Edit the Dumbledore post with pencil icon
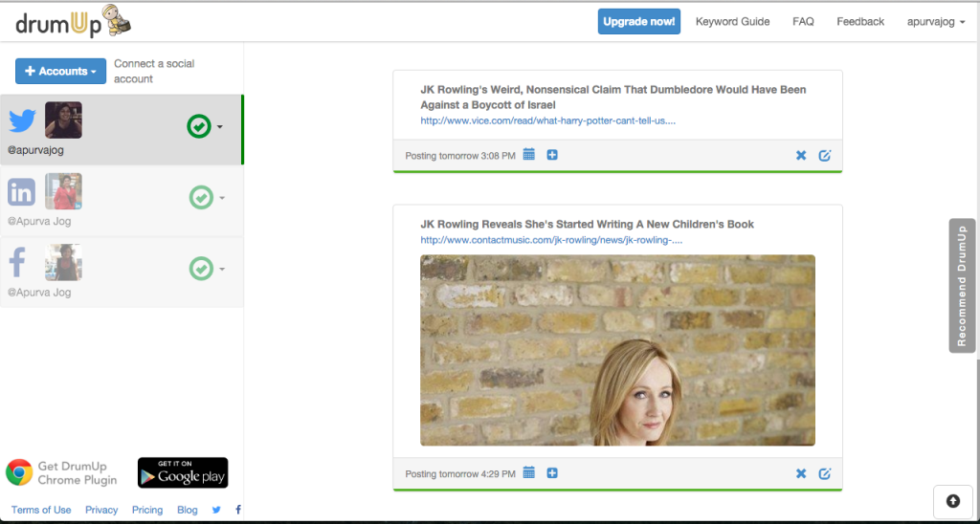The width and height of the screenshot is (980, 524). (x=825, y=156)
